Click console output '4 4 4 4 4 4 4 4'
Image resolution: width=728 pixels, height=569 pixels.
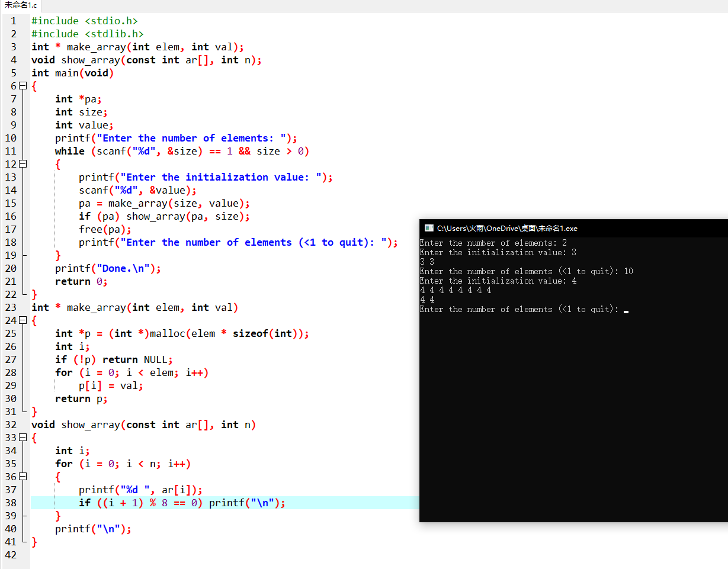pyautogui.click(x=456, y=290)
